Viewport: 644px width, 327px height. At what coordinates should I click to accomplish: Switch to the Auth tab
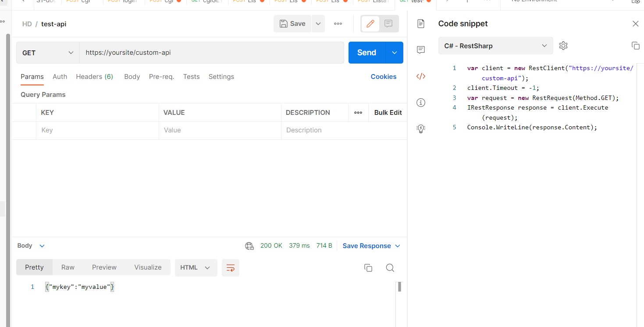pyautogui.click(x=60, y=77)
